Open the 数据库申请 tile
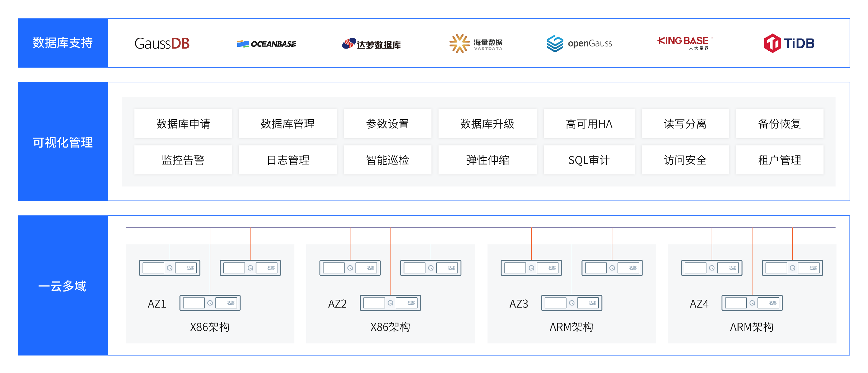The image size is (868, 373). tap(183, 124)
